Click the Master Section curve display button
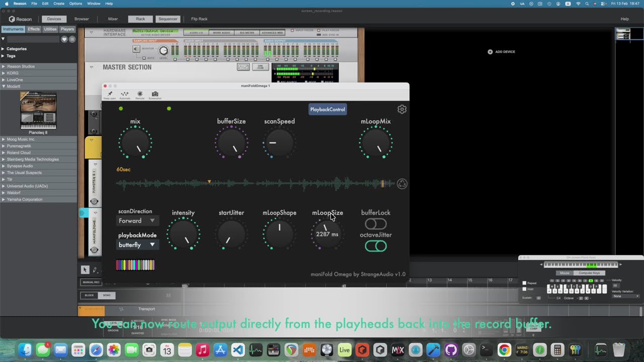This screenshot has height=362, width=644. 244,67
